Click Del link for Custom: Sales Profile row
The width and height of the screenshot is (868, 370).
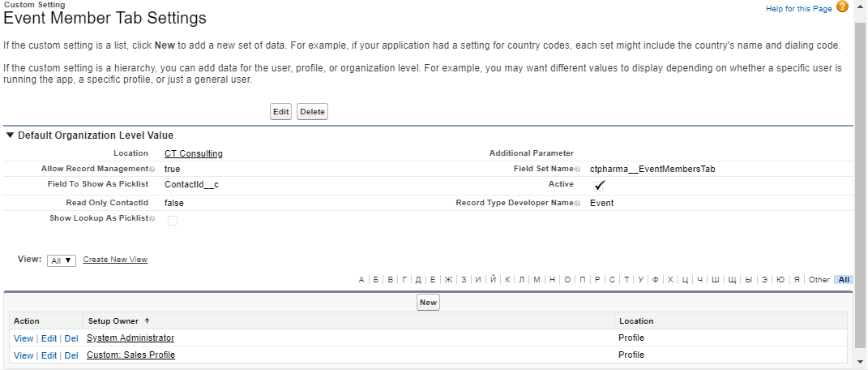click(71, 355)
